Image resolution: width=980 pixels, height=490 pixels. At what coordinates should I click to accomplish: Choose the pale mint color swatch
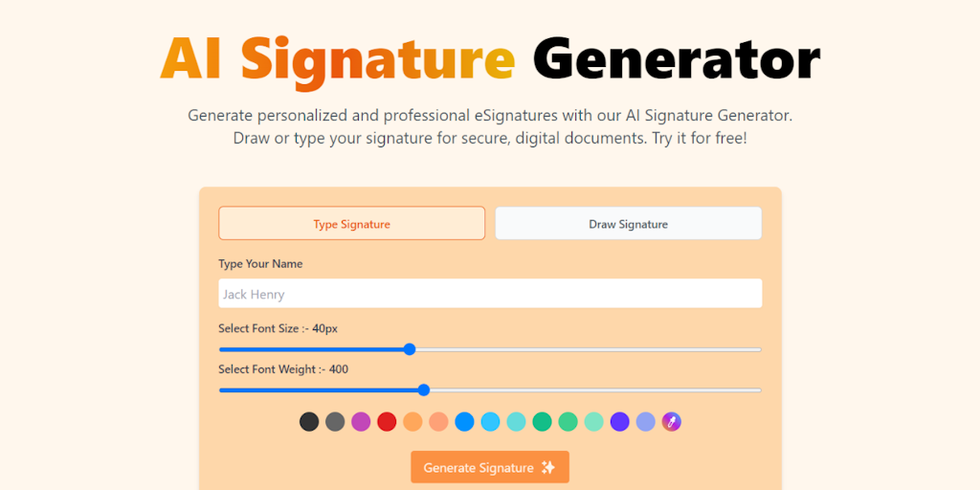point(594,421)
